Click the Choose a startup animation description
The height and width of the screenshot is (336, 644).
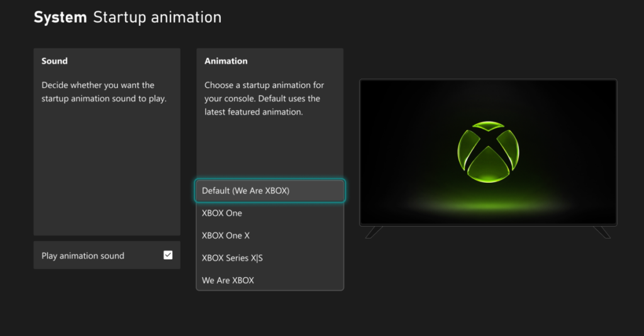[264, 99]
